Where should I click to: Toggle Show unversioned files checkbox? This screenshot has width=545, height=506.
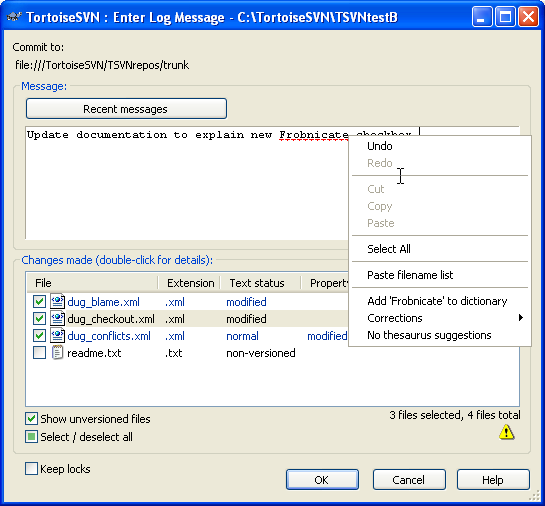pos(31,419)
